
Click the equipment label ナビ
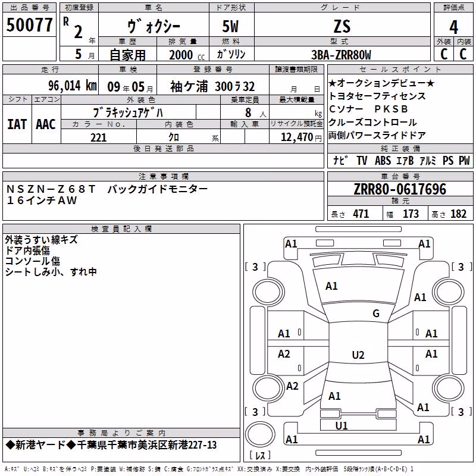tap(340, 161)
